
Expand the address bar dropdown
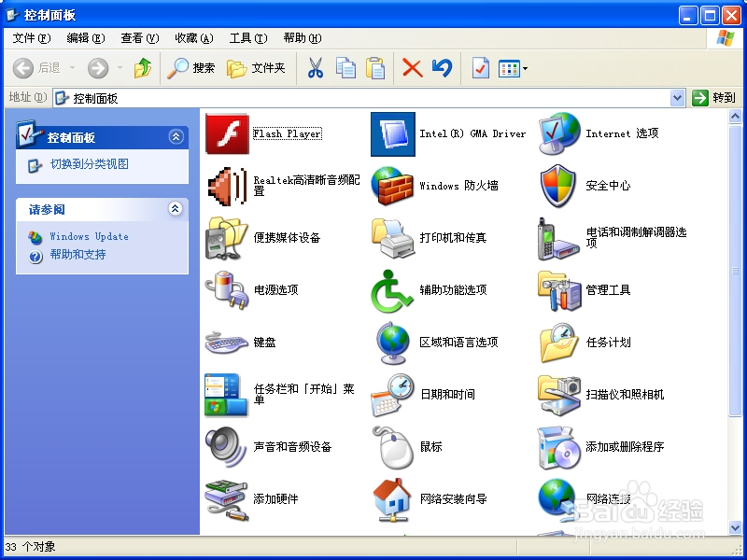tap(677, 98)
